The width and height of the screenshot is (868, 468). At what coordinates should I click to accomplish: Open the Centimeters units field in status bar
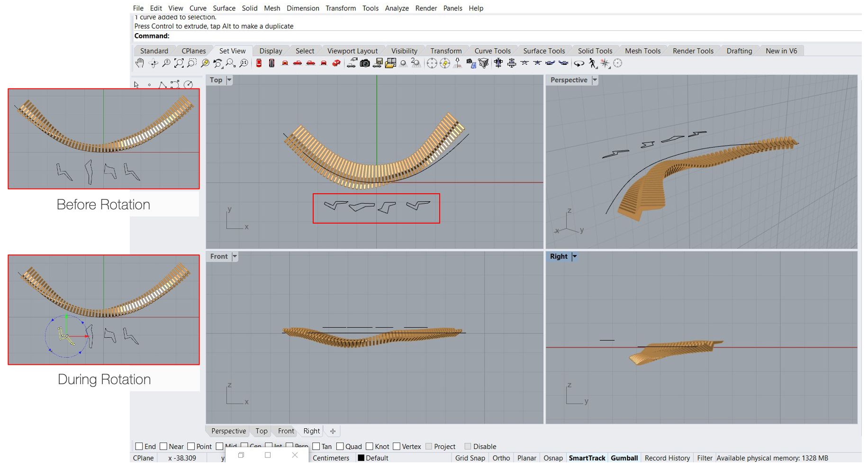coord(331,458)
